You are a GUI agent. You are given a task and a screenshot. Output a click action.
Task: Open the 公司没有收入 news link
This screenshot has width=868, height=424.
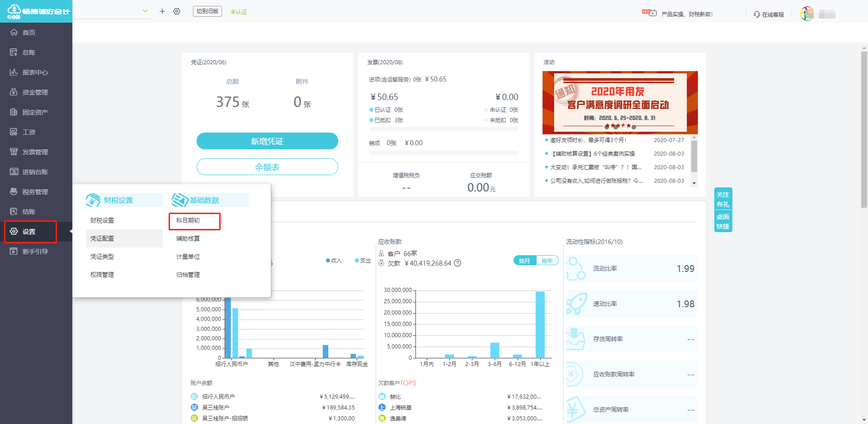(596, 181)
